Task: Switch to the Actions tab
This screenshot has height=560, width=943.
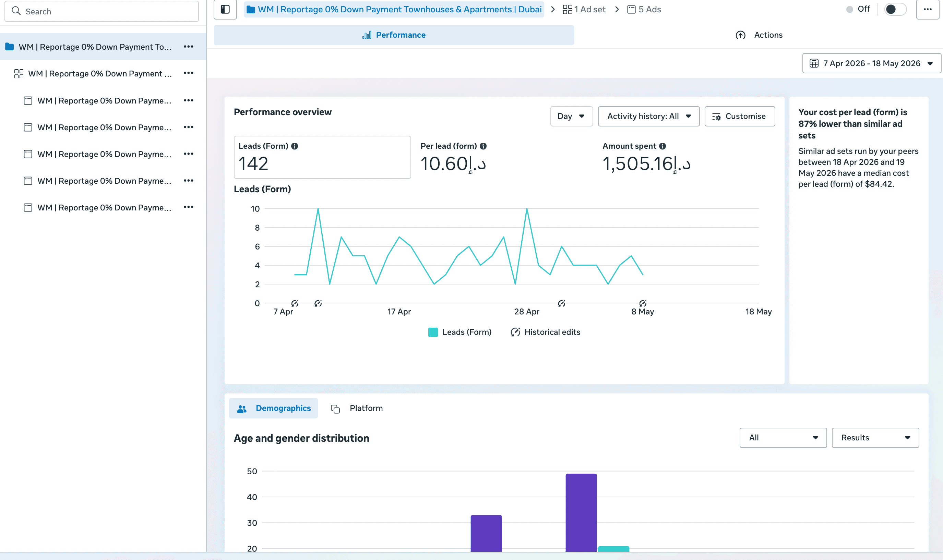Action: (759, 35)
